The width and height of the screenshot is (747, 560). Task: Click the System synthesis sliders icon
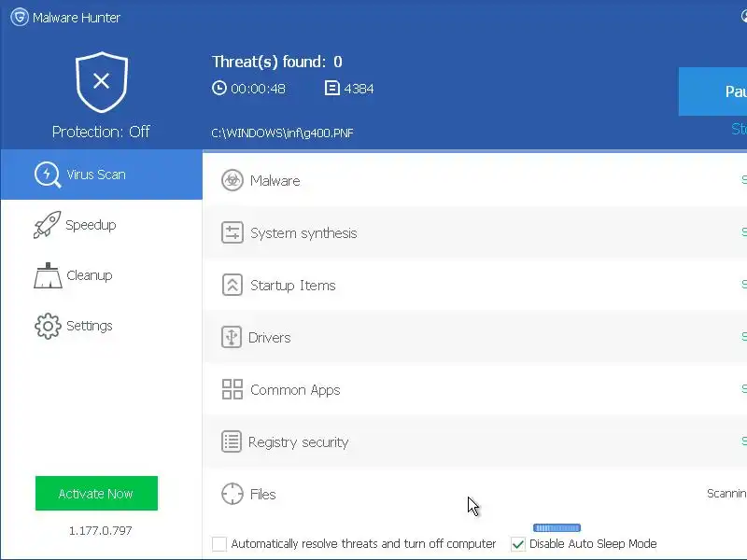click(x=233, y=232)
